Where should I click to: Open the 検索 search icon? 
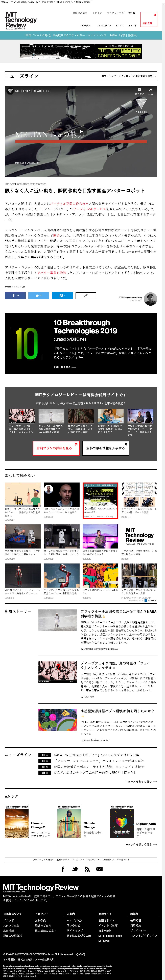coord(131,13)
